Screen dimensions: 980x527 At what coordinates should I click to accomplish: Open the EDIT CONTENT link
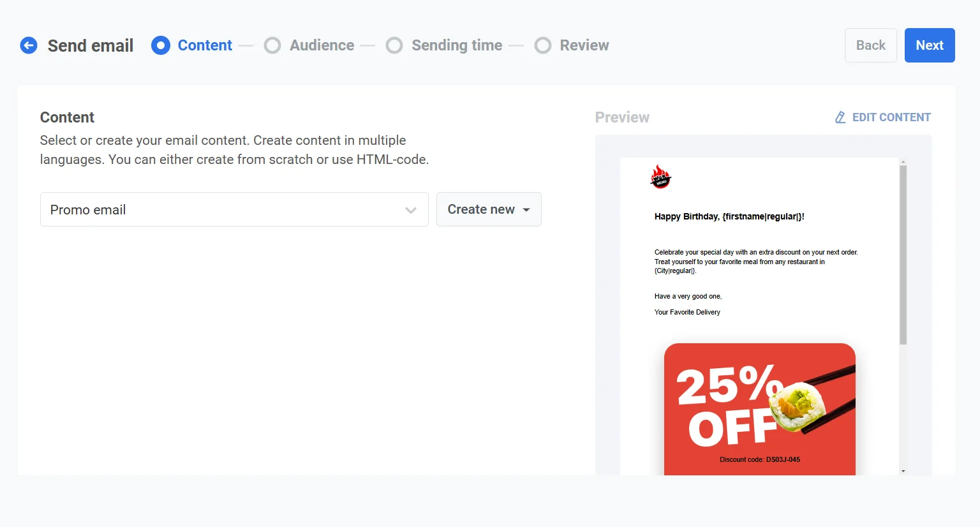pos(891,117)
